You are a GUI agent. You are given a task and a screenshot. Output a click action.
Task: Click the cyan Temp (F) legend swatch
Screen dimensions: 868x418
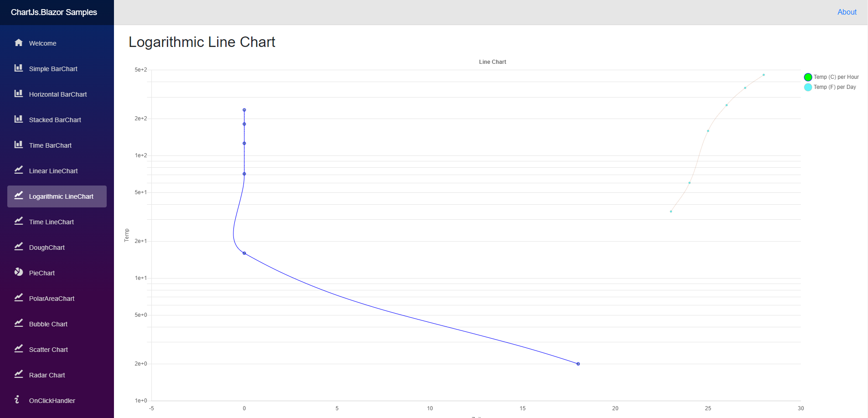[808, 87]
